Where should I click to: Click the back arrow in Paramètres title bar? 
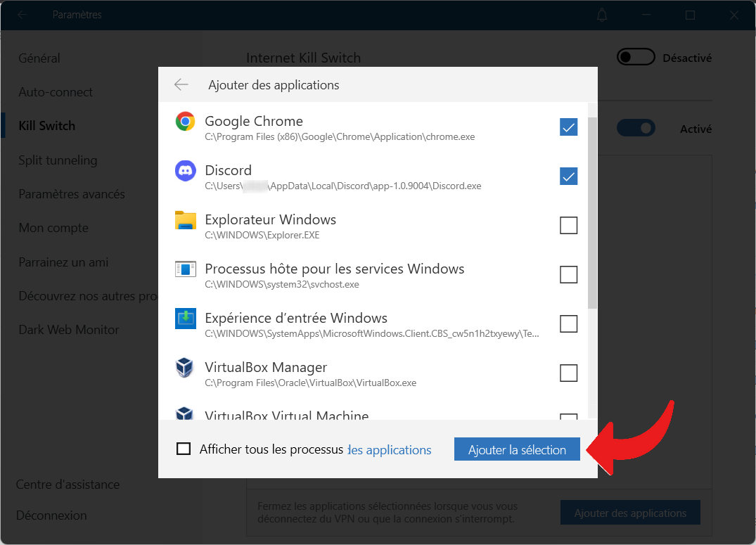pyautogui.click(x=23, y=15)
